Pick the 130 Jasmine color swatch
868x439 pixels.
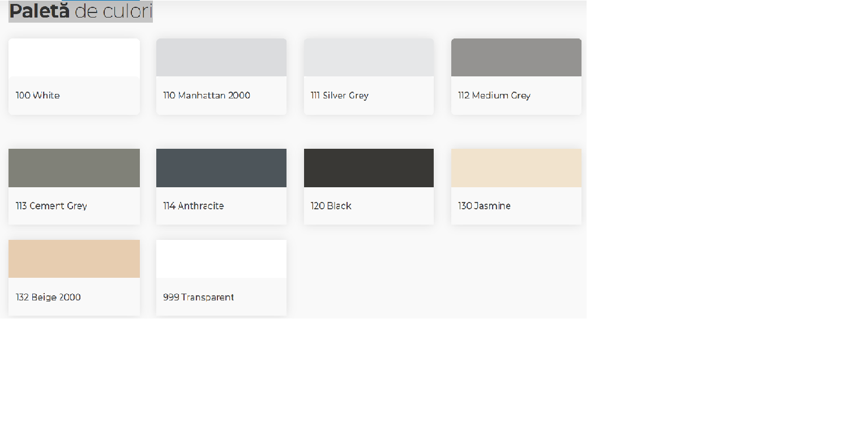pos(516,168)
